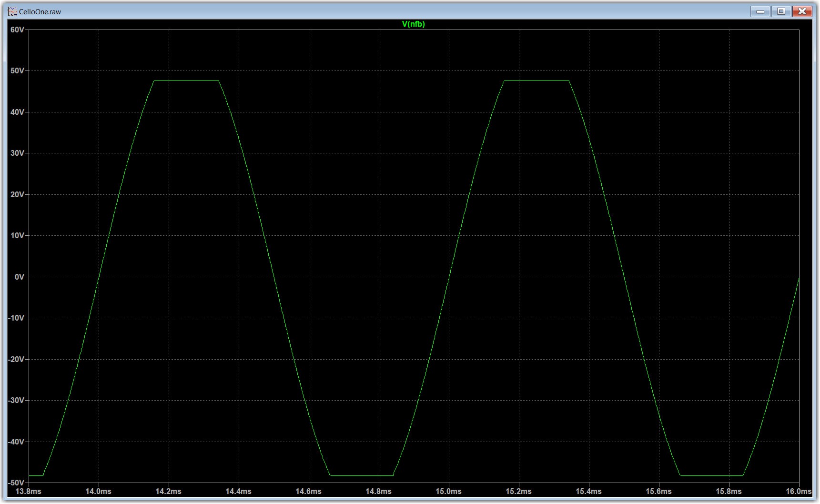The image size is (820, 504).
Task: Click the CelloOne.raw title text
Action: pyautogui.click(x=40, y=12)
